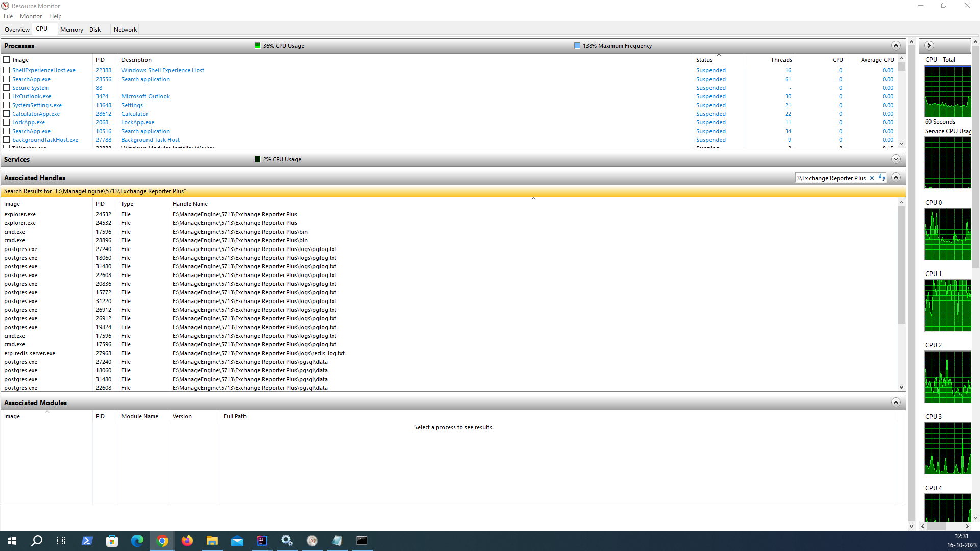Switch to the Memory tab
Viewport: 980px width, 551px height.
(x=71, y=30)
